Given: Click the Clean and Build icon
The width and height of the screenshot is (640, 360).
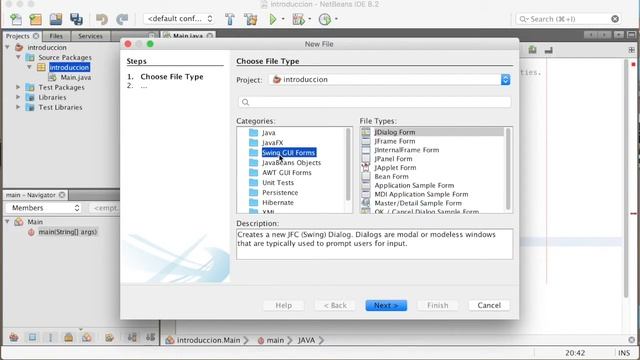Looking at the screenshot, I should pyautogui.click(x=251, y=19).
